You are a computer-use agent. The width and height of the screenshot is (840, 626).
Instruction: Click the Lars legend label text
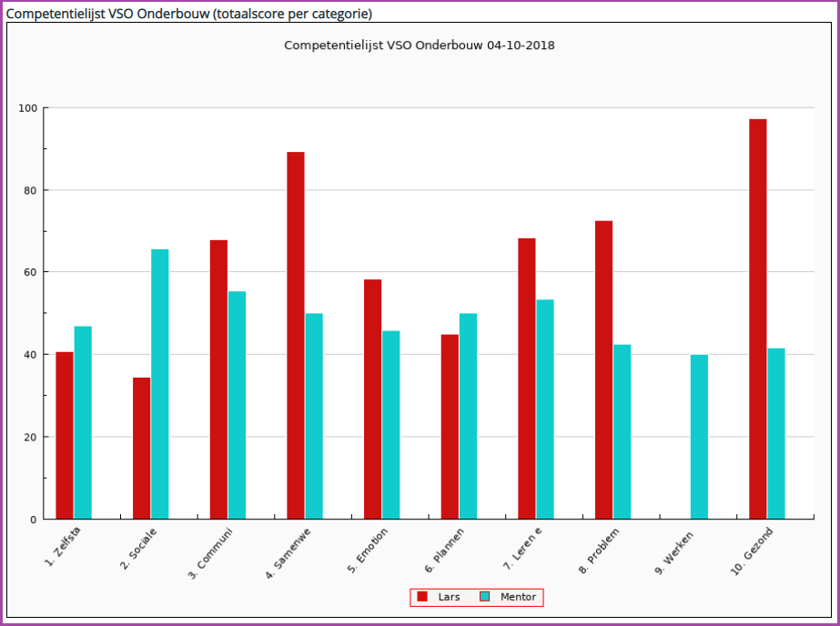click(x=449, y=597)
